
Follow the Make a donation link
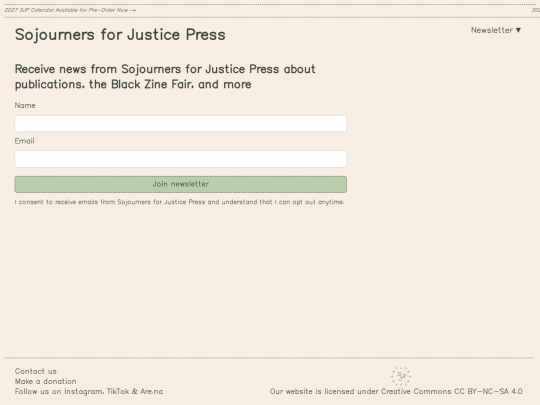(45, 381)
